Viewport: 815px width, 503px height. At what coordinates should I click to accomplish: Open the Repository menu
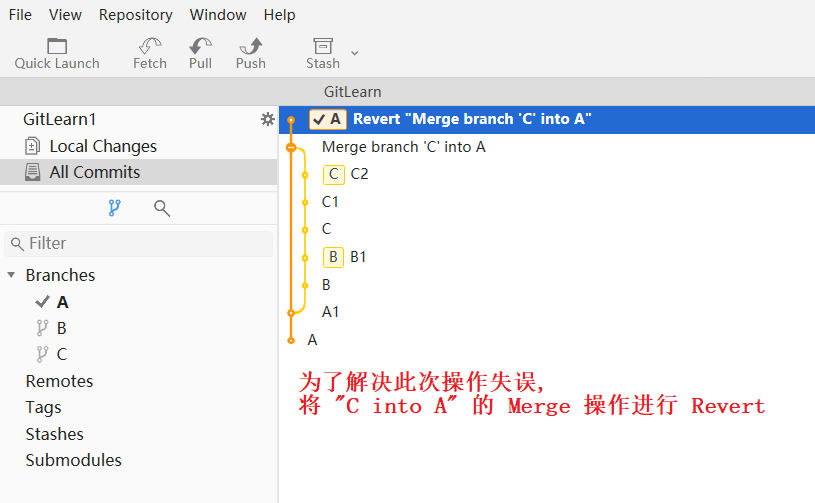point(135,14)
